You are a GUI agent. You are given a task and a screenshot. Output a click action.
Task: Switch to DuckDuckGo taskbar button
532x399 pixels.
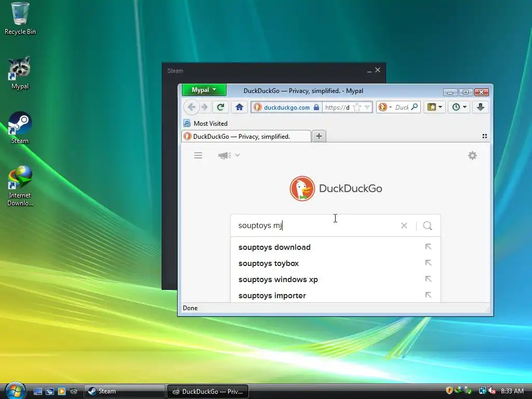(208, 391)
